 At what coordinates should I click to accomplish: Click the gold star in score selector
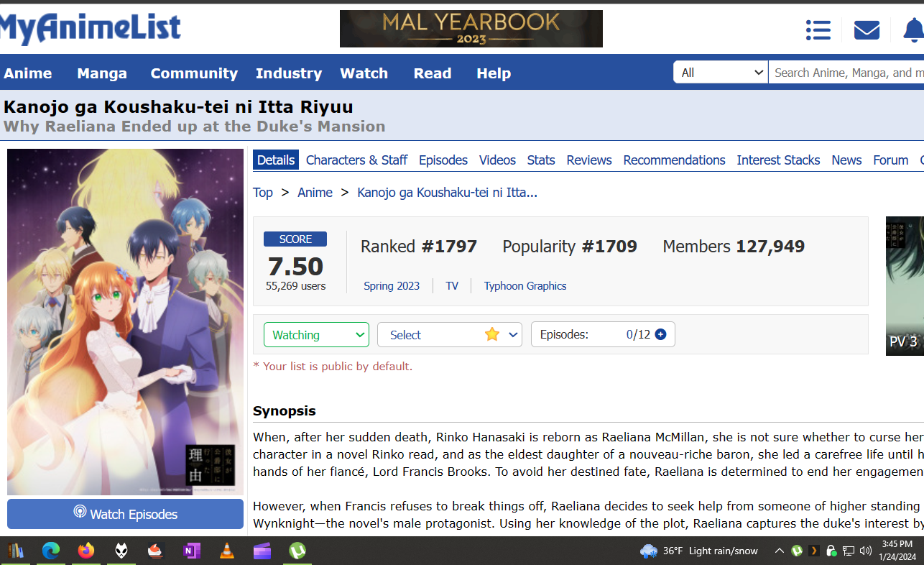(x=491, y=334)
